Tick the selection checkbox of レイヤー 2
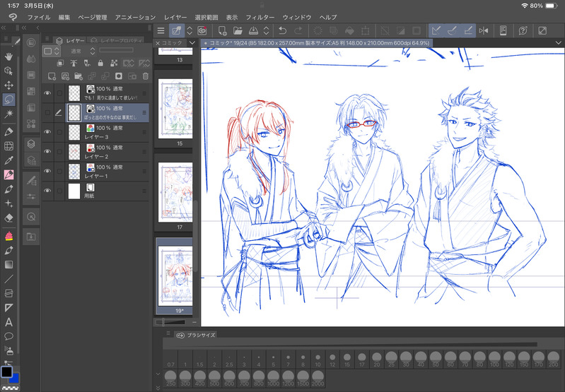The image size is (565, 392). (x=60, y=152)
